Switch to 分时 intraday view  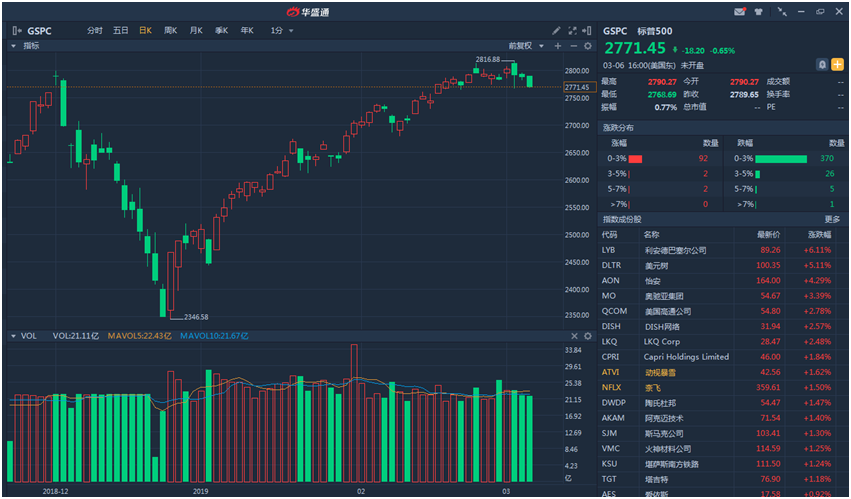[95, 31]
